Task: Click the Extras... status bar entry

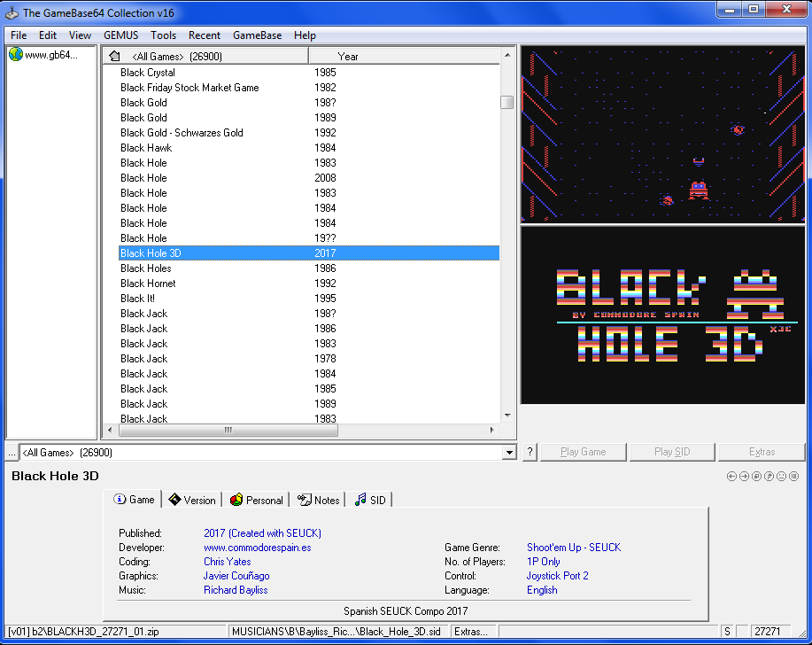Action: click(474, 632)
